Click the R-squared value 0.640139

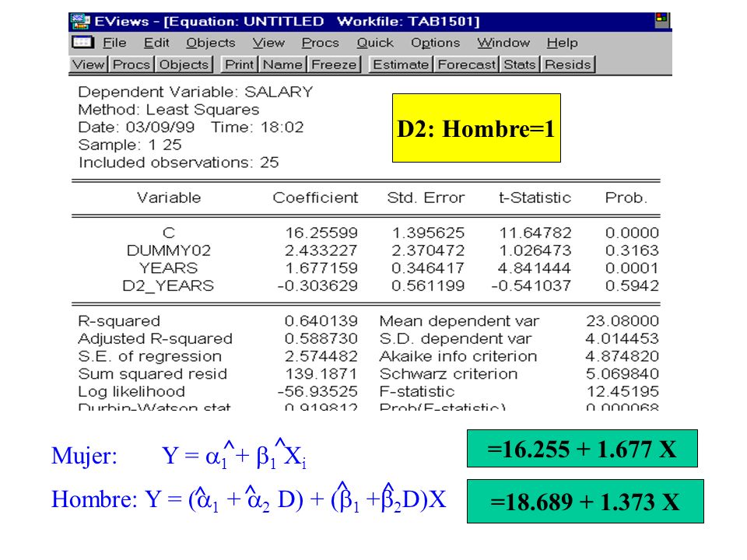coord(321,321)
